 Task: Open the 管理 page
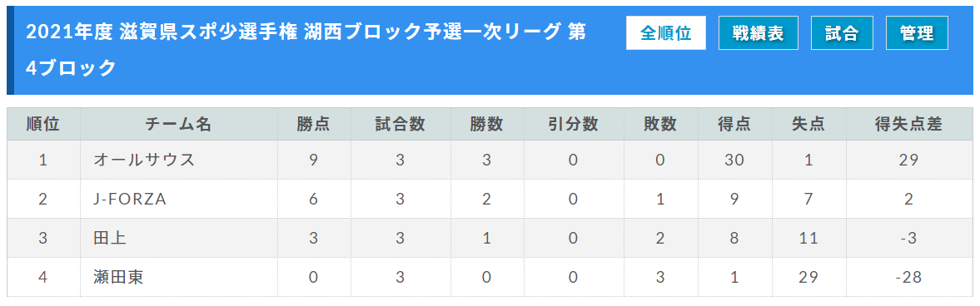coord(917,33)
